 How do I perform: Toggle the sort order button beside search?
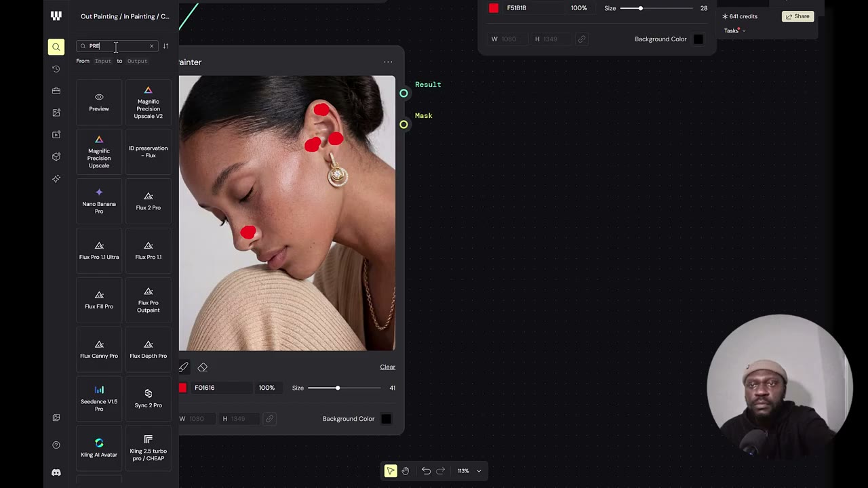click(165, 46)
